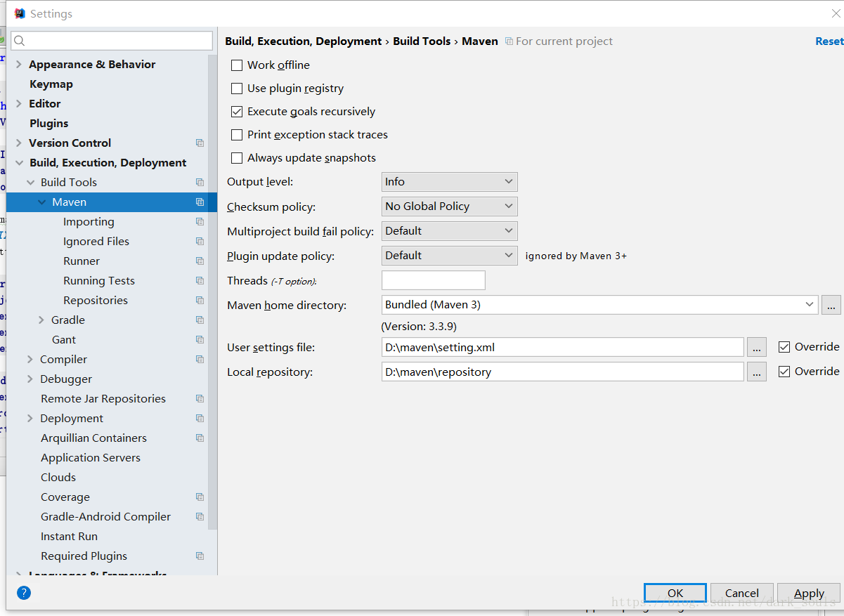Open the Plugin update policy dropdown
Viewport: 844px width, 616px height.
click(x=450, y=256)
